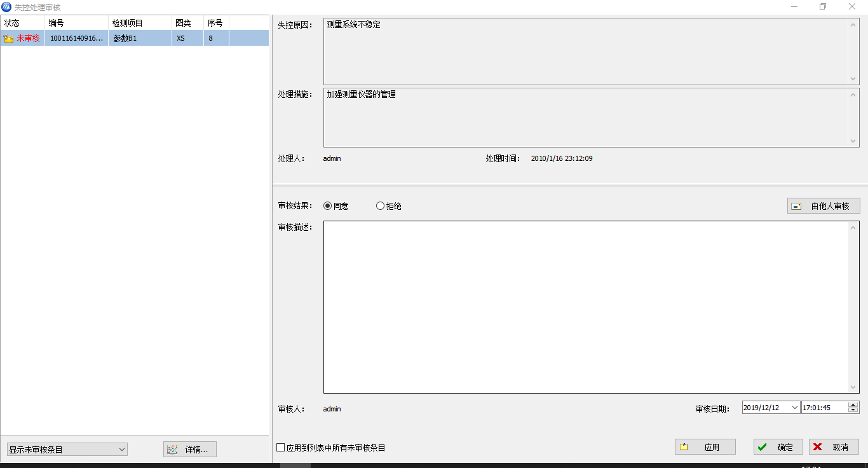The width and height of the screenshot is (868, 468).
Task: Select the 同意 radio button
Action: 328,206
